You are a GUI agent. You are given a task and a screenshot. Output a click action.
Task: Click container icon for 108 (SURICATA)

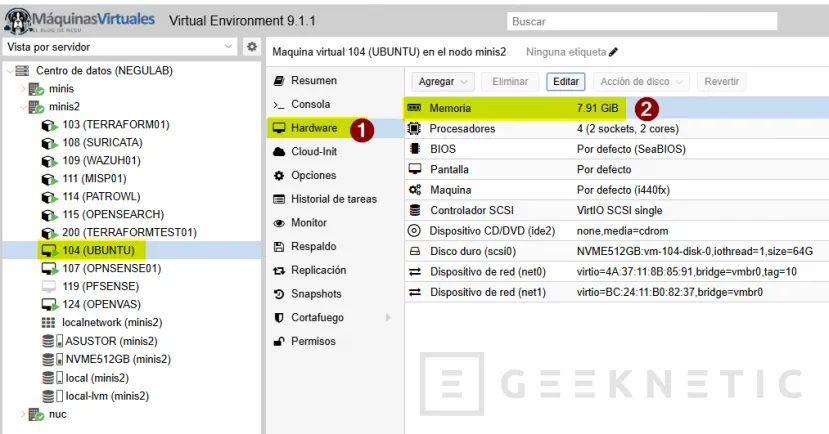tap(49, 143)
